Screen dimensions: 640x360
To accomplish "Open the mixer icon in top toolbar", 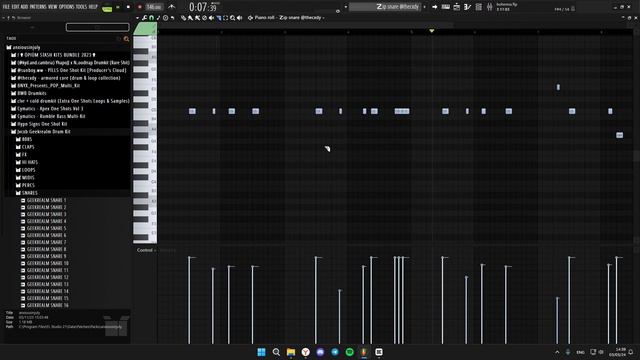I will pyautogui.click(x=489, y=7).
